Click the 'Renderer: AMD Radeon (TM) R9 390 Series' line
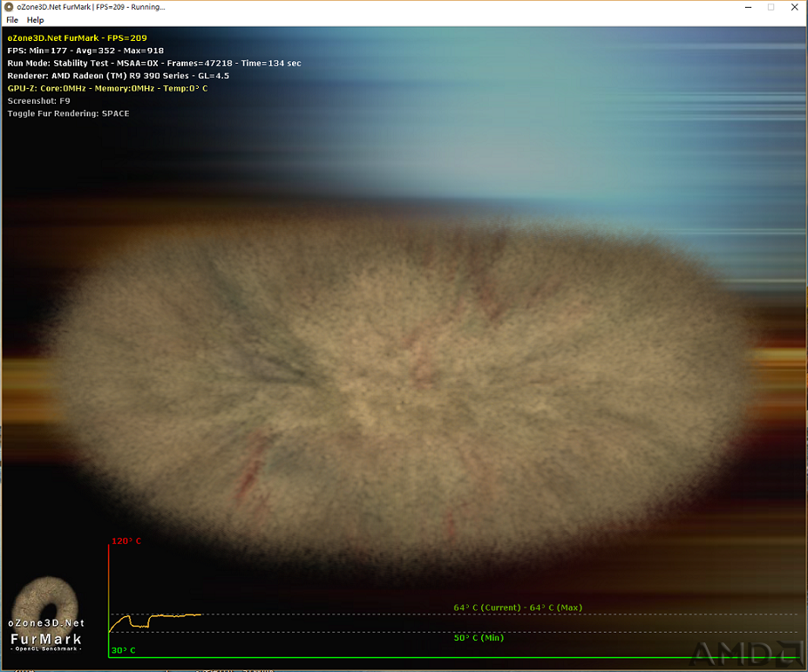This screenshot has height=672, width=808. [x=118, y=76]
